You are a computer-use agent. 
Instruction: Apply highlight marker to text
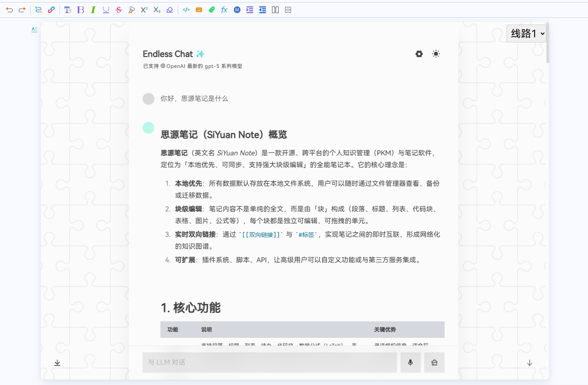click(x=132, y=10)
